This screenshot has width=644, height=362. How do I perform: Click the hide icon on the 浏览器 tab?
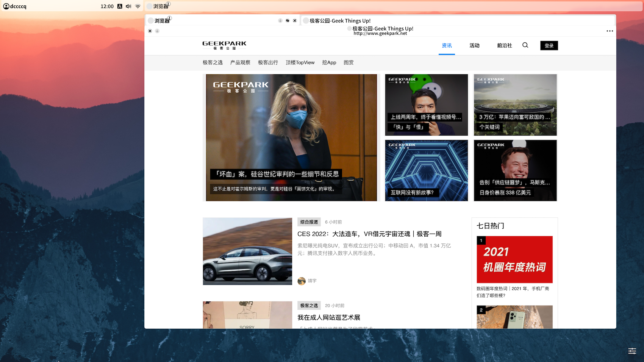click(288, 21)
